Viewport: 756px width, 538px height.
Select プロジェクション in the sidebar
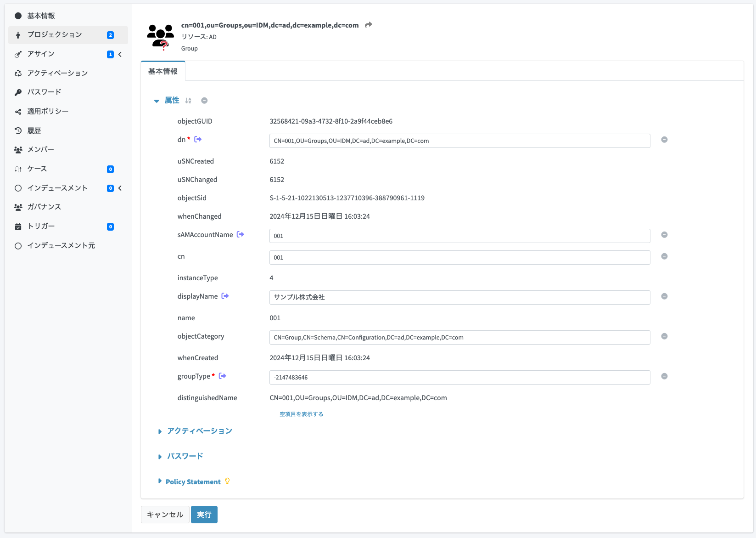pos(68,35)
